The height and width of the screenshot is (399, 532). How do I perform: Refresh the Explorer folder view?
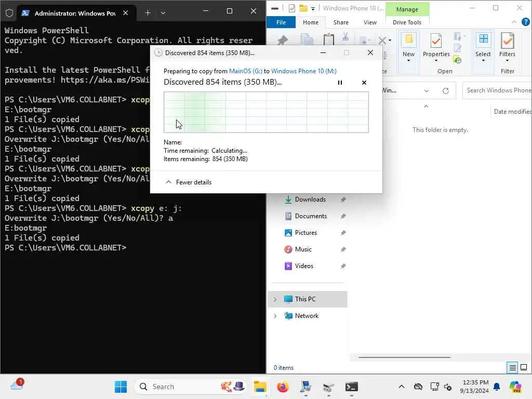pos(445,90)
